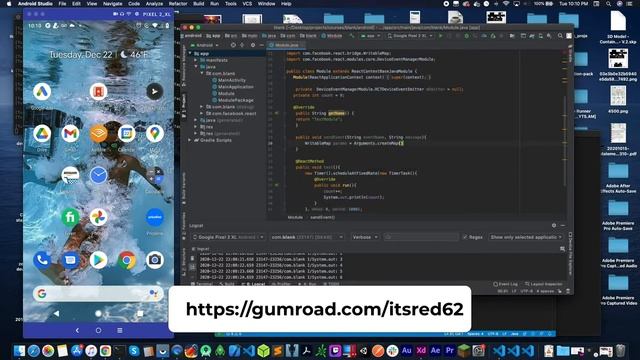Open the Clock app on the emulator
Viewport: 640px width, 360px height.
(98, 176)
